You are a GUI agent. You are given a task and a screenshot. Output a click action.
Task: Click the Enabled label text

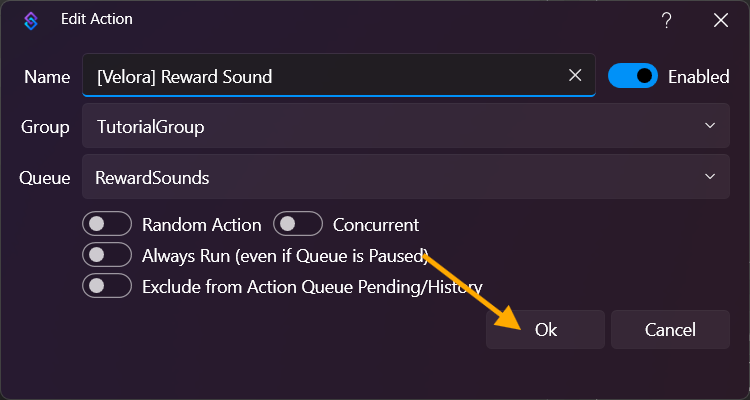click(698, 77)
